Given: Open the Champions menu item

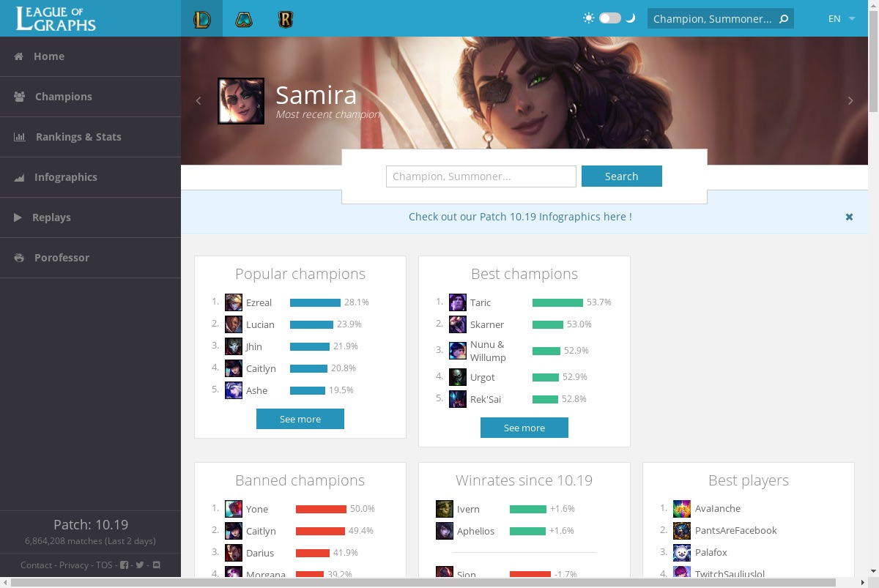Looking at the screenshot, I should click(90, 97).
